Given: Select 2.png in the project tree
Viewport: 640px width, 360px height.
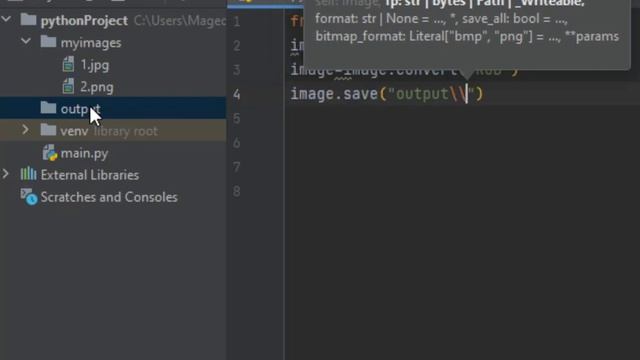Looking at the screenshot, I should (97, 87).
